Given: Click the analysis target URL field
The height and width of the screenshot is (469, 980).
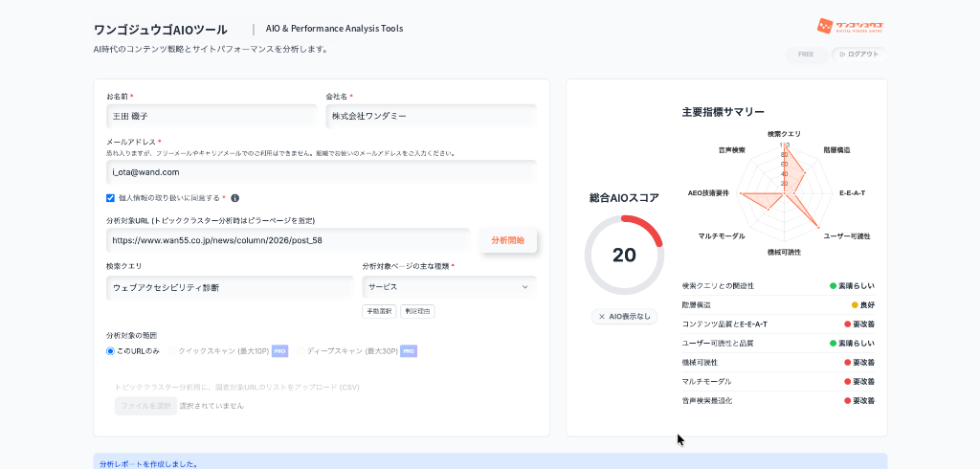Looking at the screenshot, I should (288, 240).
